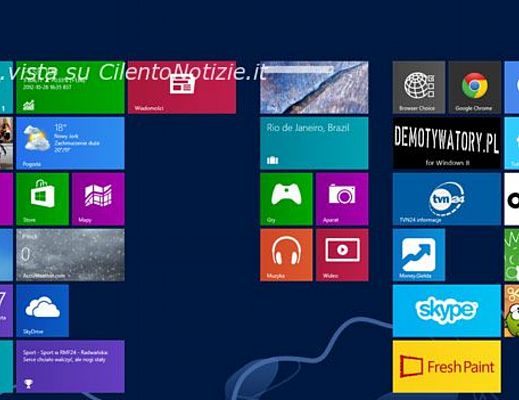Open the red Wiadomości news tile
The width and height of the screenshot is (519, 400).
(x=182, y=87)
